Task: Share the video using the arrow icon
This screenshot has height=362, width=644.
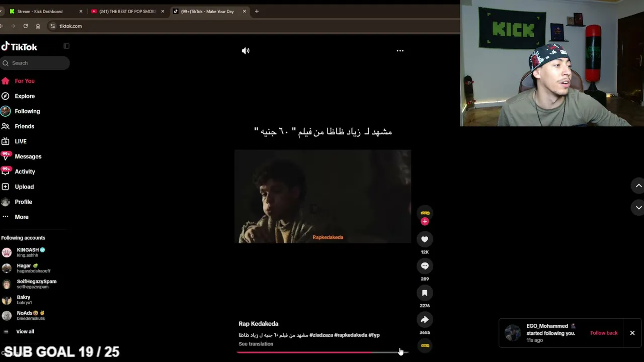Action: pyautogui.click(x=425, y=320)
